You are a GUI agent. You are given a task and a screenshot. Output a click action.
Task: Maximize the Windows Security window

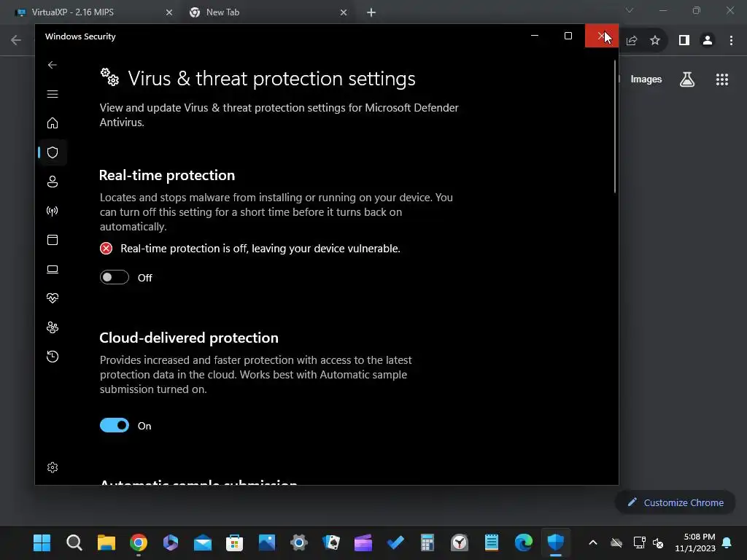pos(568,36)
